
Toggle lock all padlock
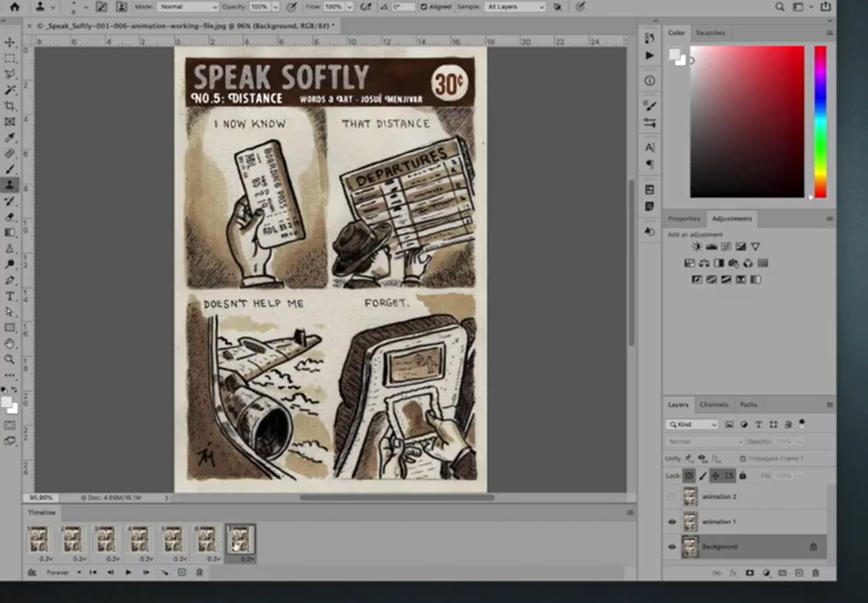click(x=743, y=475)
